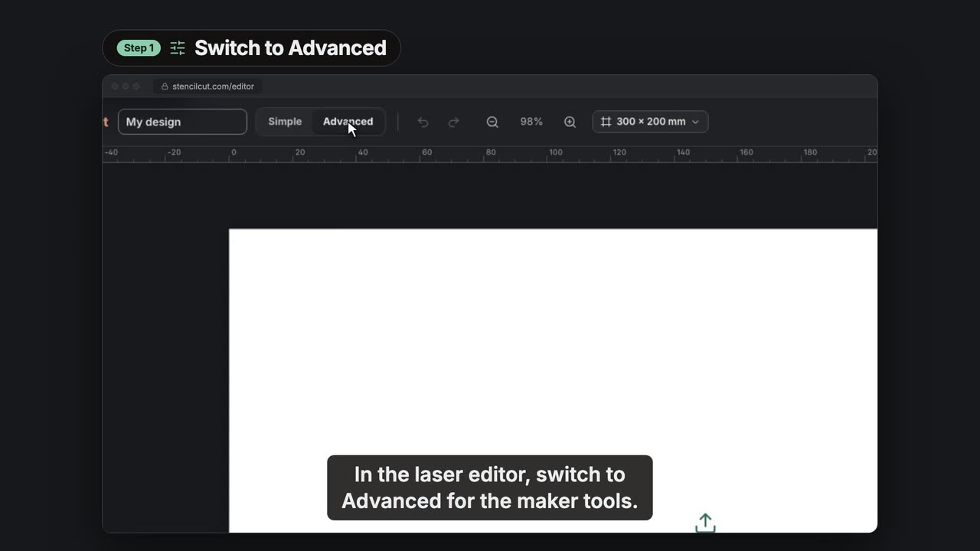Screen dimensions: 980x551
Task: Click the white canvas artboard
Action: (x=553, y=380)
